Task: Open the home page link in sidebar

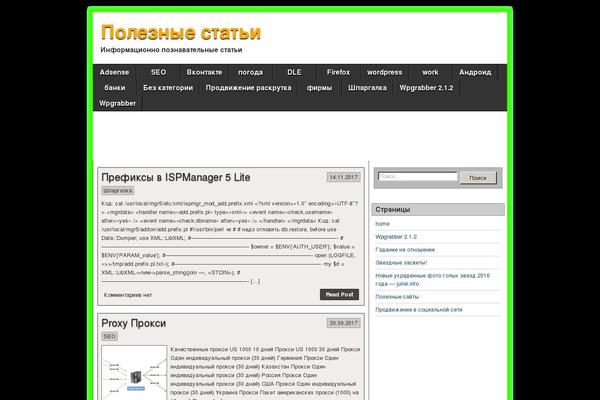Action: [x=382, y=224]
